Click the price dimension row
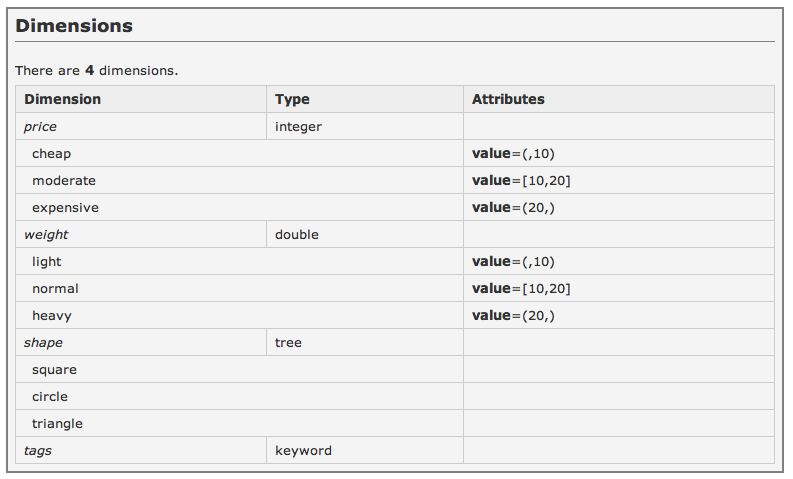The image size is (793, 479). tap(394, 126)
